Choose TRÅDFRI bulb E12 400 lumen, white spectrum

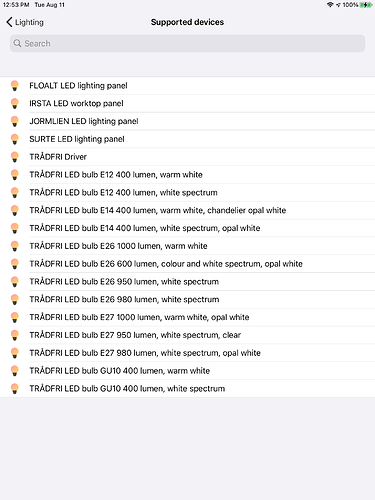(187, 193)
